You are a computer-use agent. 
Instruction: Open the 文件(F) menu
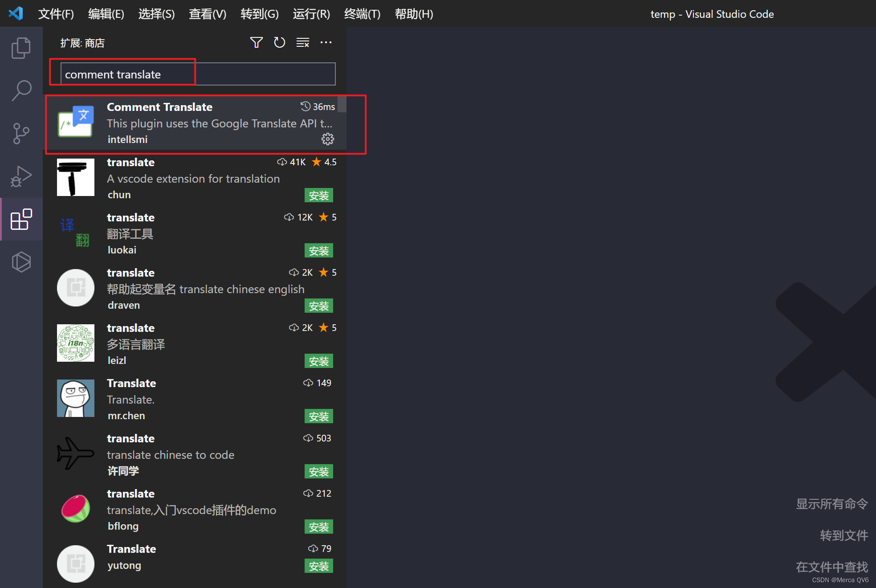point(56,14)
